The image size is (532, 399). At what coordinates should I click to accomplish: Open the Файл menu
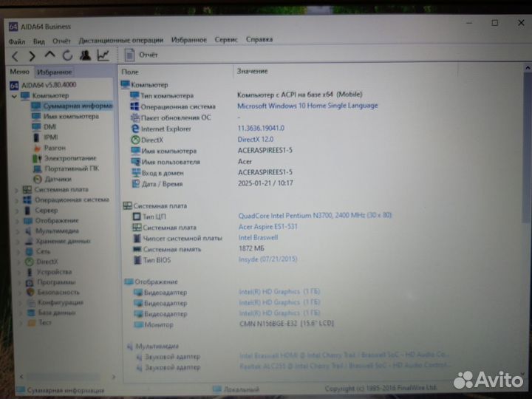click(x=17, y=41)
